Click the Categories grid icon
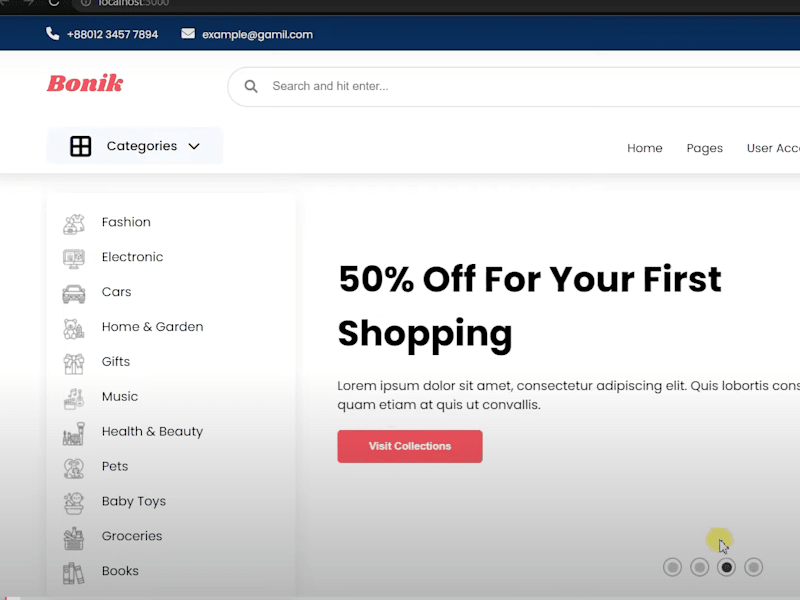Screen dimensions: 800x600 coord(81,146)
